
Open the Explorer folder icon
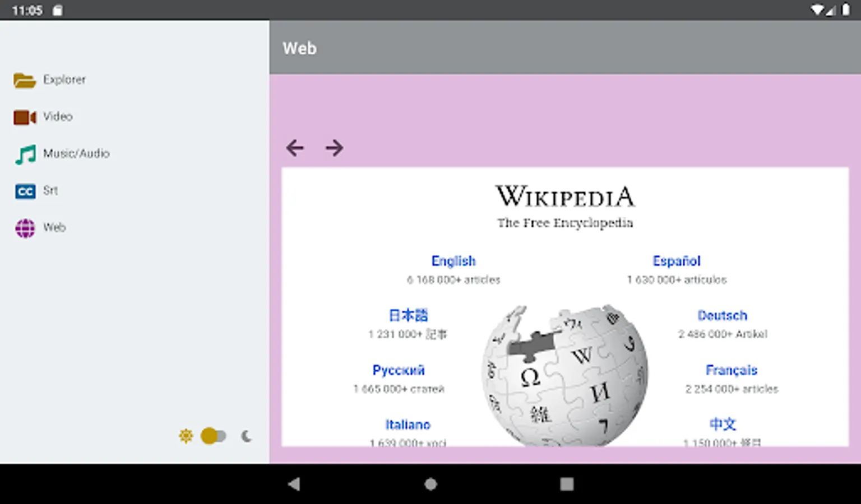tap(25, 80)
